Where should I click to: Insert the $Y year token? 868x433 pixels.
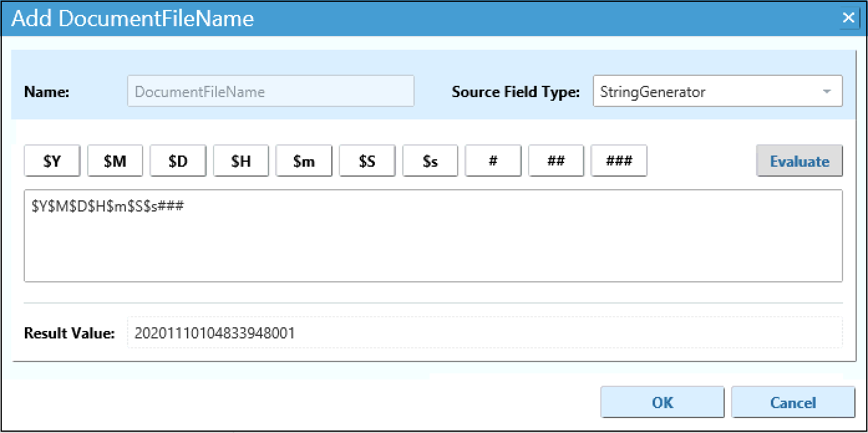coord(52,161)
